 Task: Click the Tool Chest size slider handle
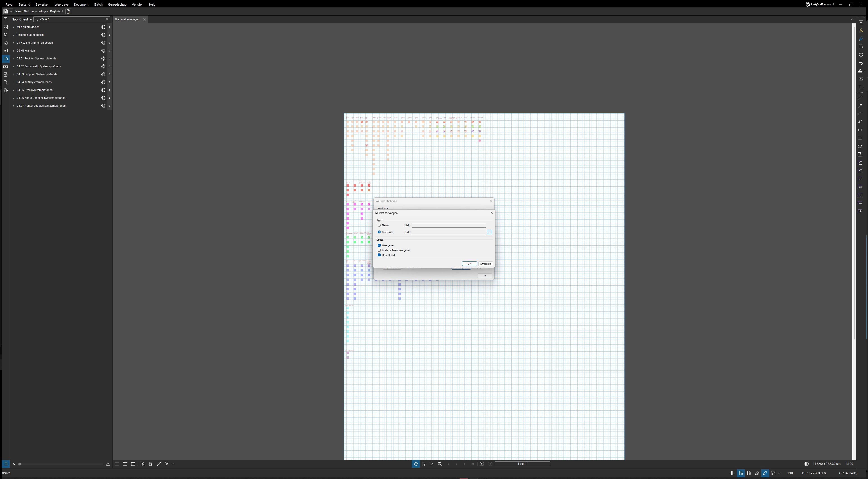click(x=20, y=464)
